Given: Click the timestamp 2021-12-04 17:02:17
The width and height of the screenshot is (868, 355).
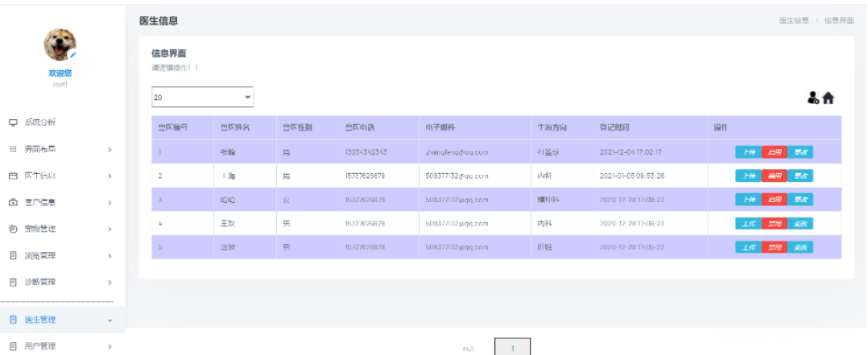Looking at the screenshot, I should 630,152.
